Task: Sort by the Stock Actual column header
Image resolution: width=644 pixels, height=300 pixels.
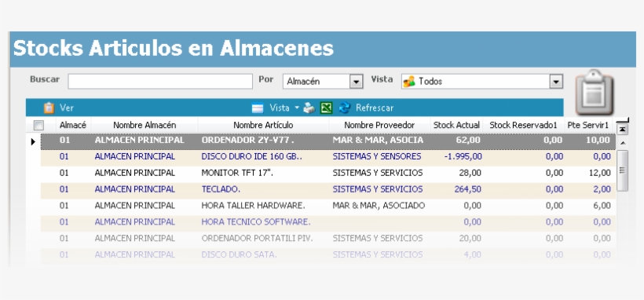Action: click(457, 125)
